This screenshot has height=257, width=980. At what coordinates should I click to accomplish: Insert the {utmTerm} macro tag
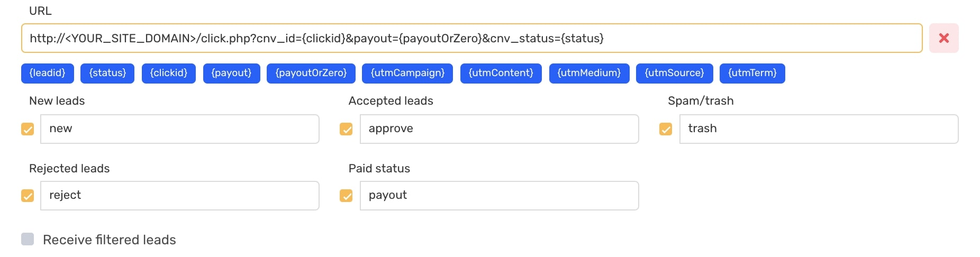pyautogui.click(x=752, y=73)
